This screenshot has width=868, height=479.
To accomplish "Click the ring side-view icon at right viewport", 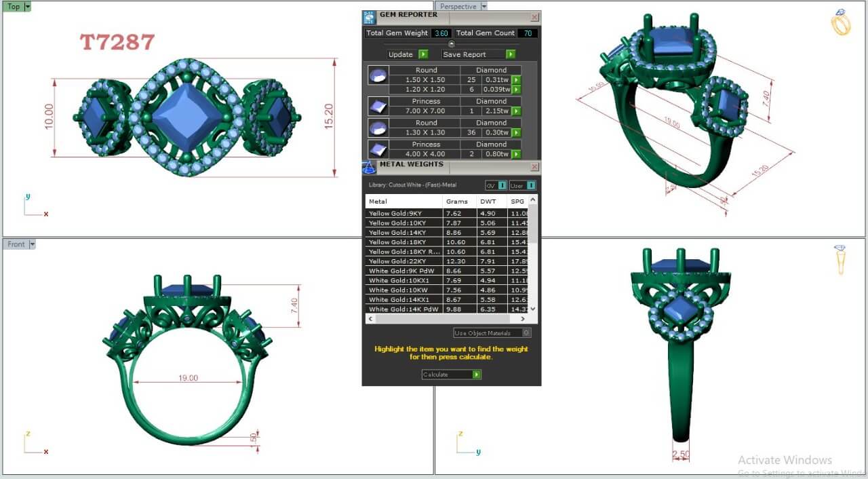I will click(x=840, y=260).
